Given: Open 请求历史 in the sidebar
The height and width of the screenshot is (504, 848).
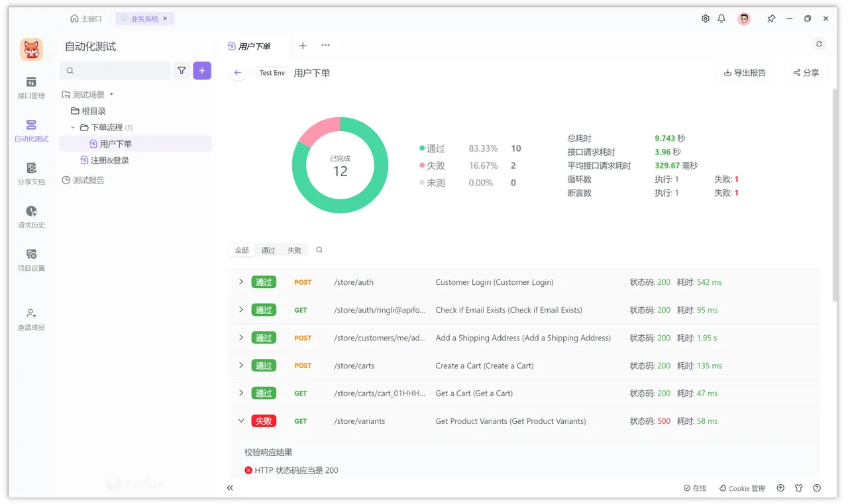Looking at the screenshot, I should [31, 217].
